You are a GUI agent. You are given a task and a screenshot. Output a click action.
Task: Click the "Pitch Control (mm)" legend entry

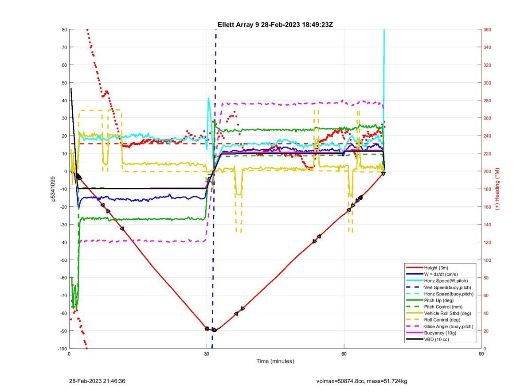(x=443, y=307)
